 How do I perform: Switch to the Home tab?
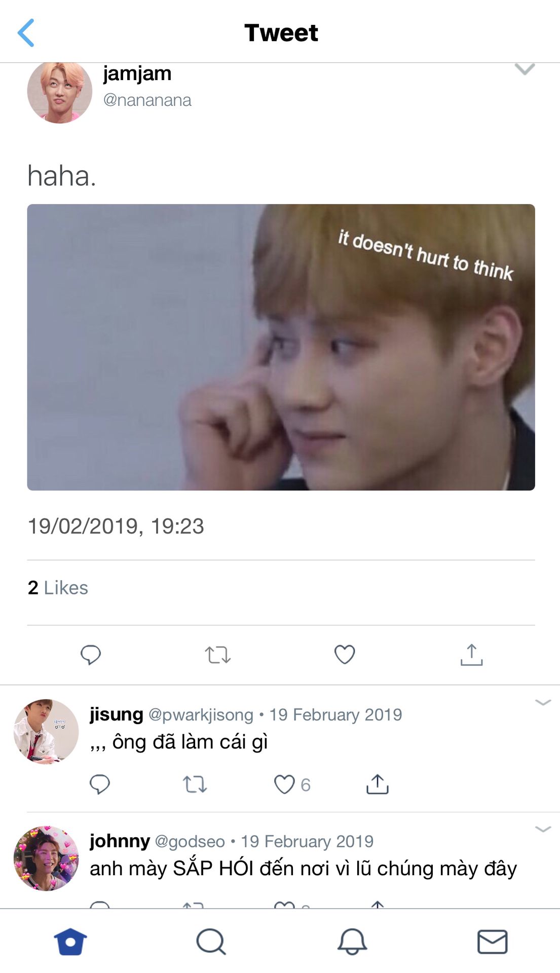point(70,942)
